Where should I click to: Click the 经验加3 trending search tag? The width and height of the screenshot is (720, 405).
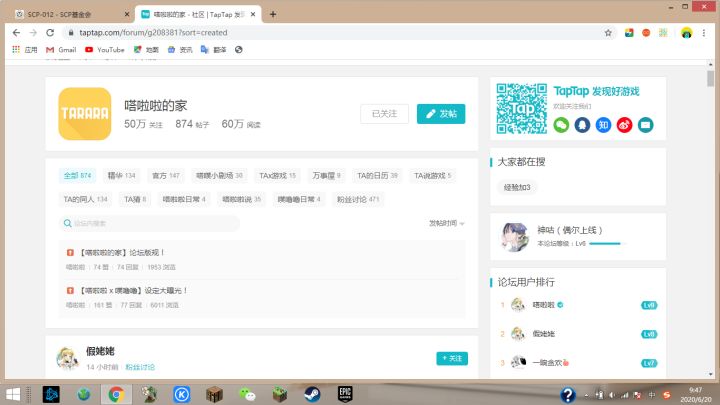pyautogui.click(x=517, y=187)
